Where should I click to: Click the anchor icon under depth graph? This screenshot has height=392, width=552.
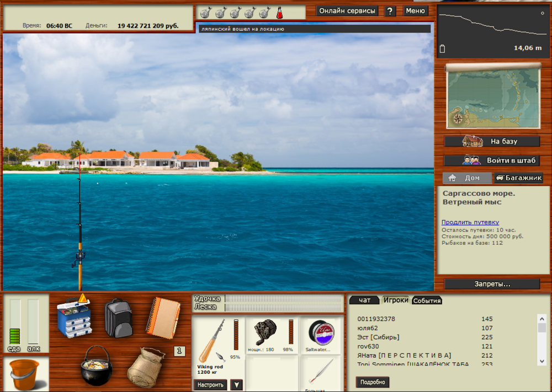pos(442,48)
